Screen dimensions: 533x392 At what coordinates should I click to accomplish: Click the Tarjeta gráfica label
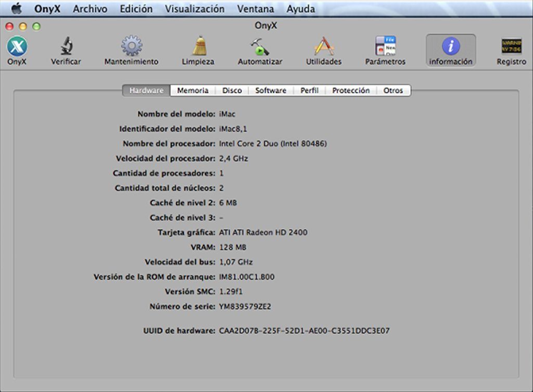coord(186,232)
